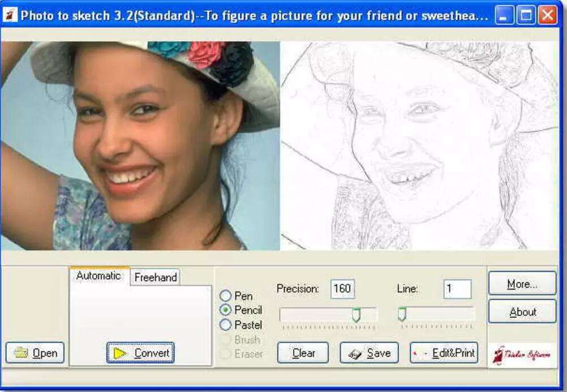Click the About button

522,312
